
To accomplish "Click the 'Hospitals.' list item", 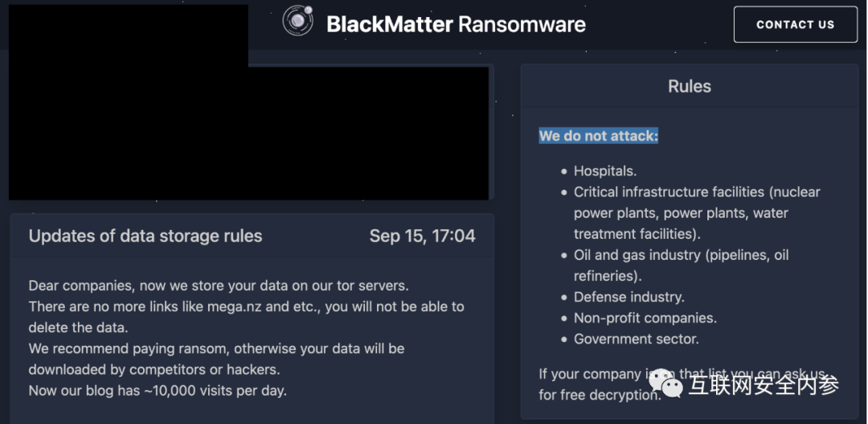I will [605, 171].
